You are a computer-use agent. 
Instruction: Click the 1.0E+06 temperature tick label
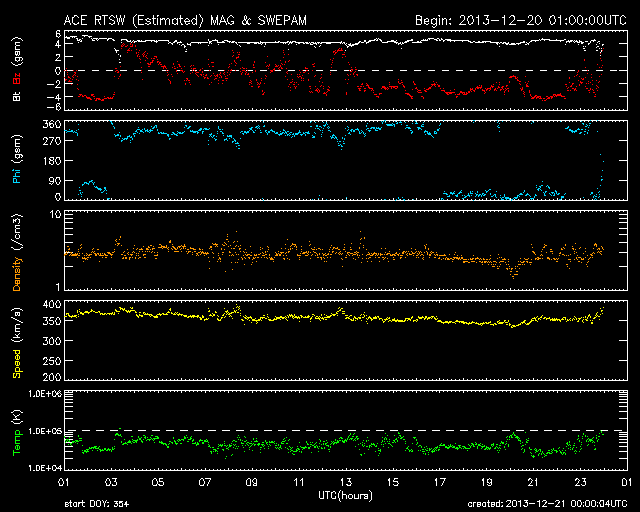click(x=45, y=394)
